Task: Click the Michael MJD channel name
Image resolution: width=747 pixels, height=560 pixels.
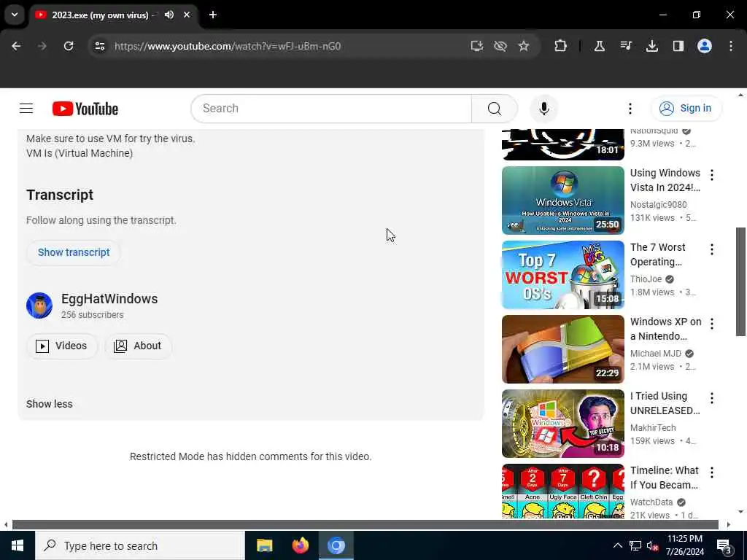Action: 656,354
